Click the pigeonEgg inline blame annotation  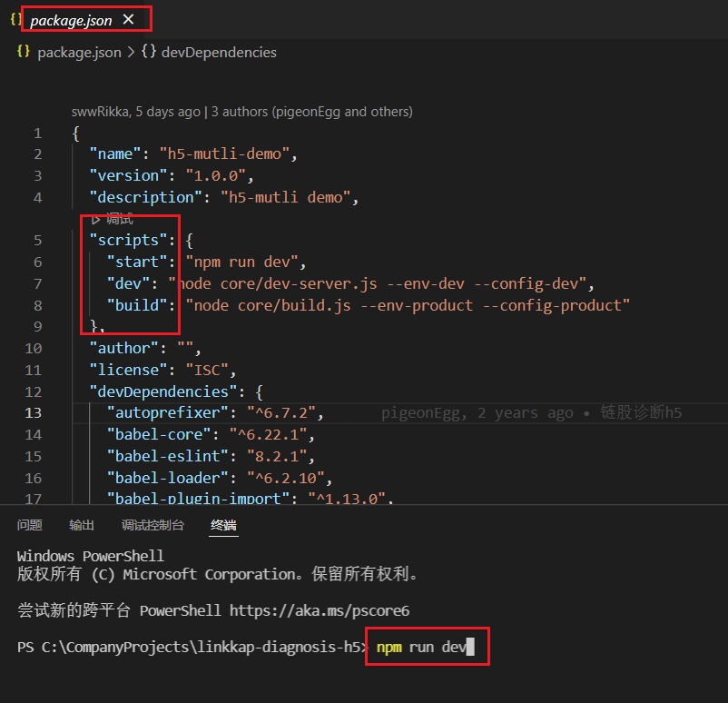point(532,413)
